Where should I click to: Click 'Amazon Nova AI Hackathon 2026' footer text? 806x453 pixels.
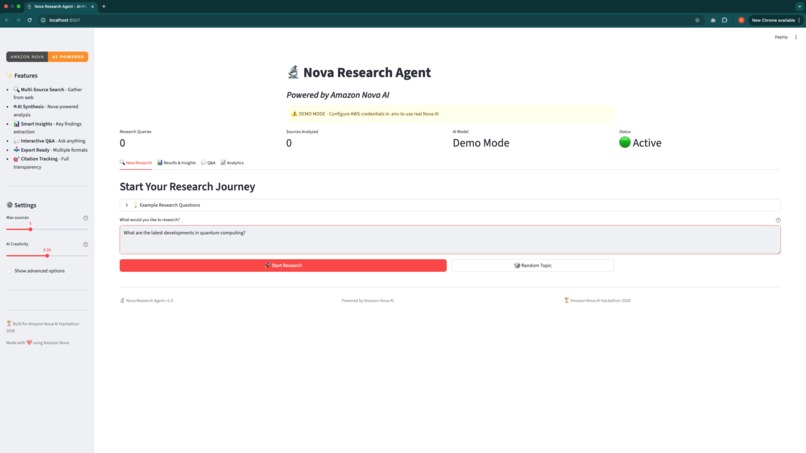(600, 300)
